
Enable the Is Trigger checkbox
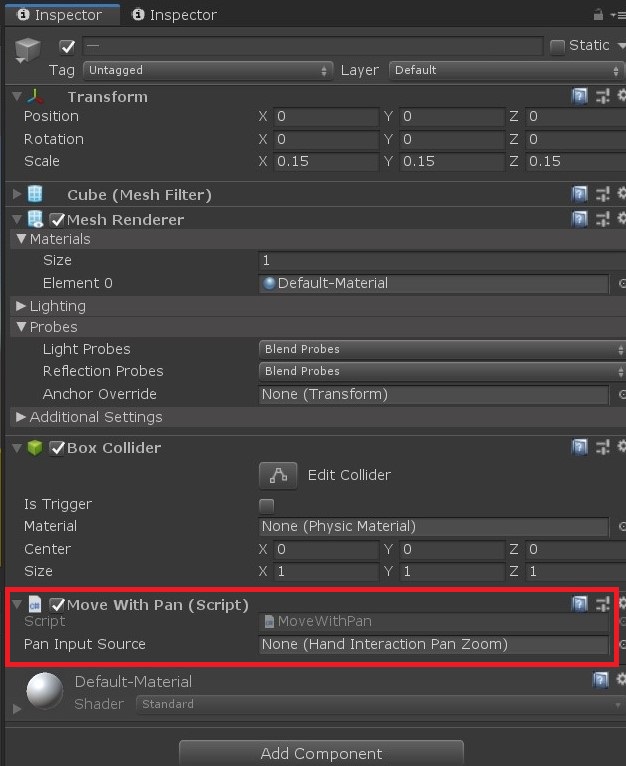point(266,506)
